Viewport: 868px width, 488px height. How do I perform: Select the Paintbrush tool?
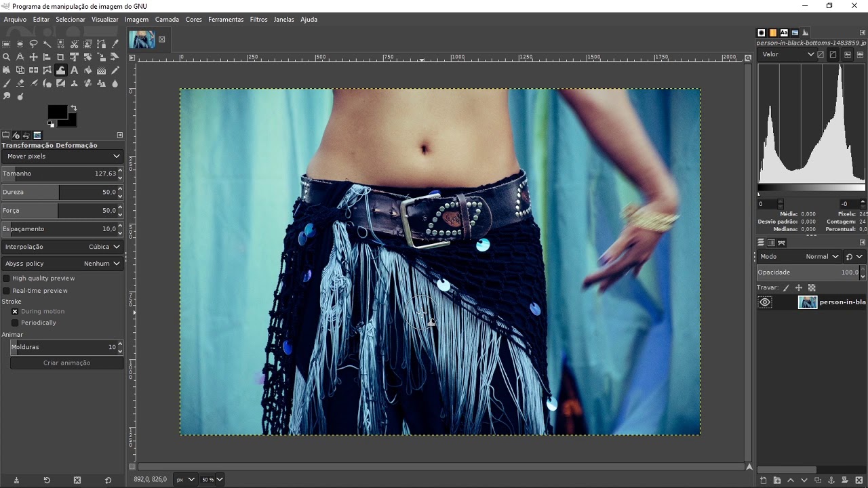pos(6,83)
